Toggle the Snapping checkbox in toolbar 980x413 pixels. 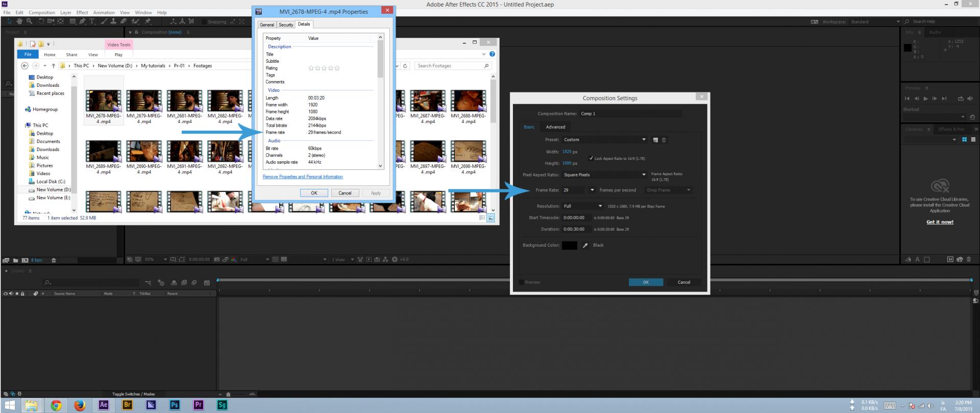point(204,21)
